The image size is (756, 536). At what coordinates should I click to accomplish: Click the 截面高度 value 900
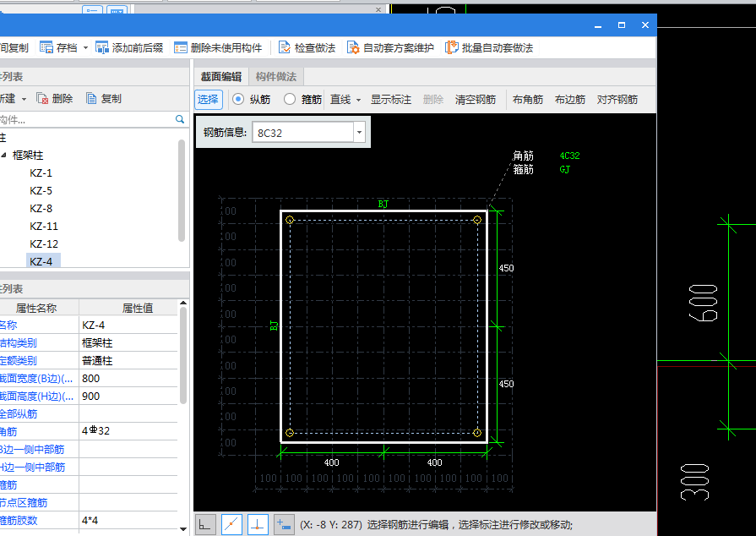(x=128, y=397)
